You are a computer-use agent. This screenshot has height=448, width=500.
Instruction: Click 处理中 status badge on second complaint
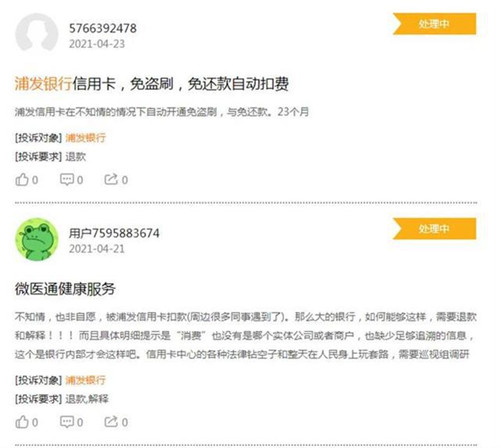point(434,229)
